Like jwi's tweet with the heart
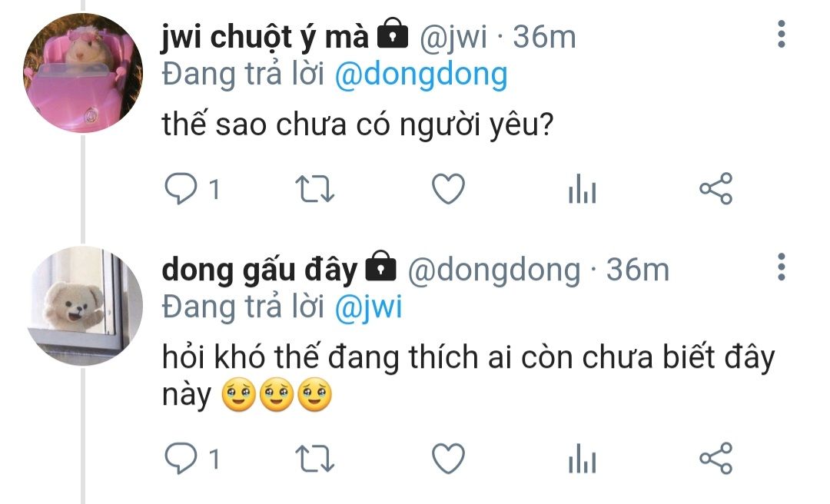The height and width of the screenshot is (504, 830). [x=448, y=188]
